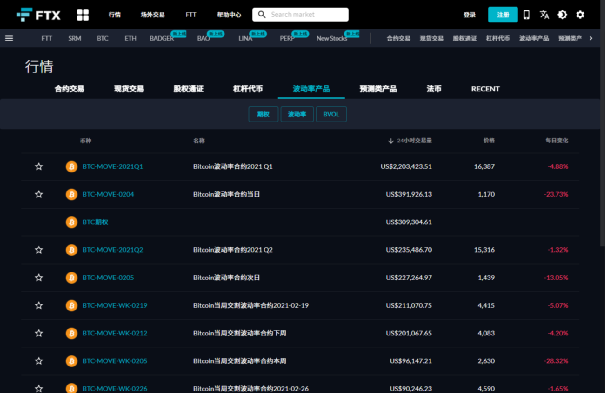Open BTC-MOVE-0204 market link
The height and width of the screenshot is (393, 605).
pos(108,194)
